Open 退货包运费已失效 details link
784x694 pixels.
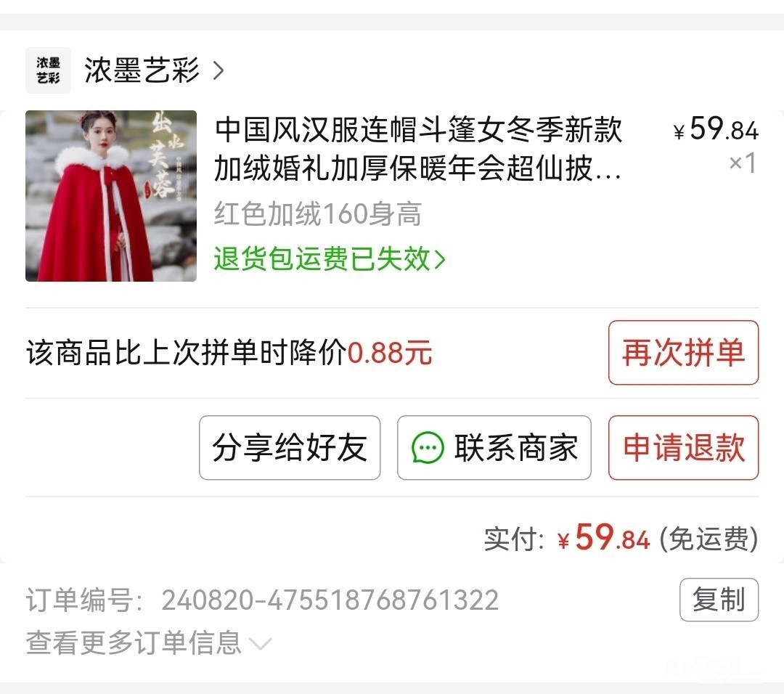click(x=330, y=259)
